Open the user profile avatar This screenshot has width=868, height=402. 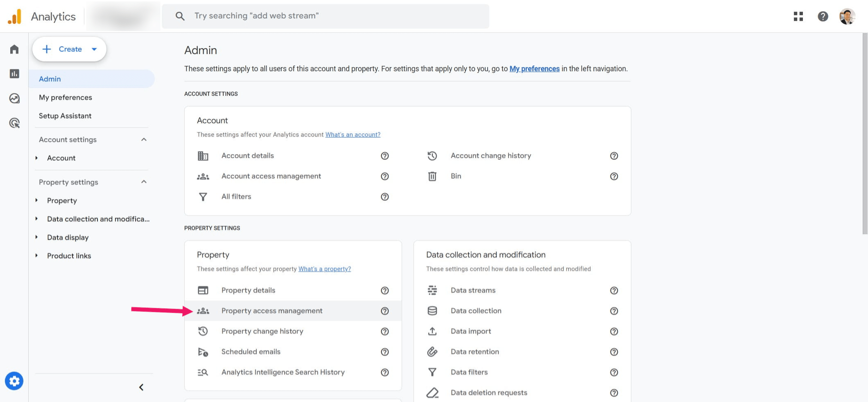[x=847, y=16]
